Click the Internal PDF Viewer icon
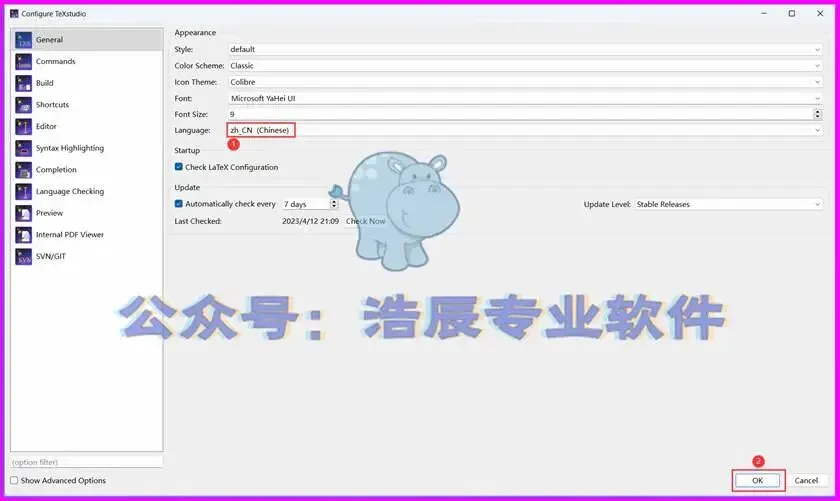The height and width of the screenshot is (501, 840). (24, 235)
